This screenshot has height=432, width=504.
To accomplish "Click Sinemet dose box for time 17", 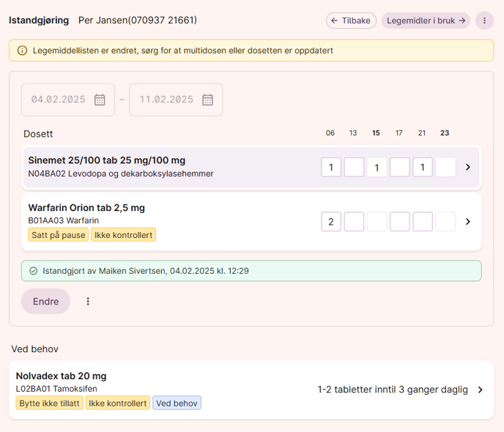I will click(399, 167).
